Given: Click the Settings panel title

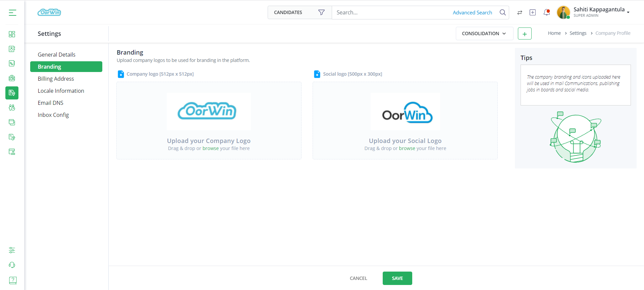Looking at the screenshot, I should coord(49,33).
